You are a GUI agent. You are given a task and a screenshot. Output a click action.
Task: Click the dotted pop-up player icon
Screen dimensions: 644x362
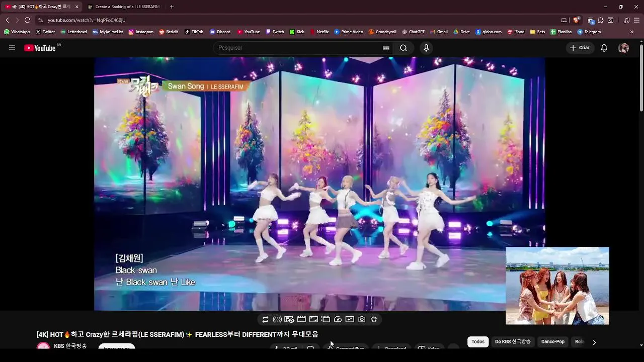click(326, 319)
